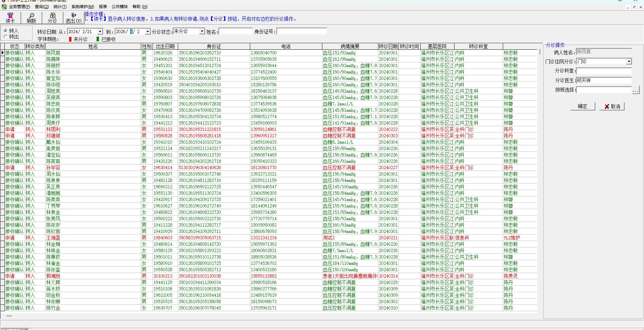Click the 出生日期 column header
This screenshot has width=644, height=330.
(165, 46)
